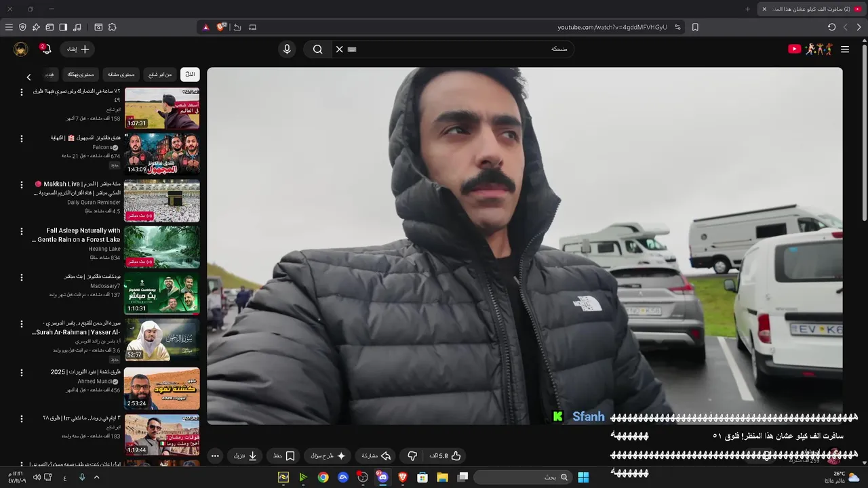The width and height of the screenshot is (868, 488).
Task: Click the YouTube search magnifier button
Action: (317, 49)
